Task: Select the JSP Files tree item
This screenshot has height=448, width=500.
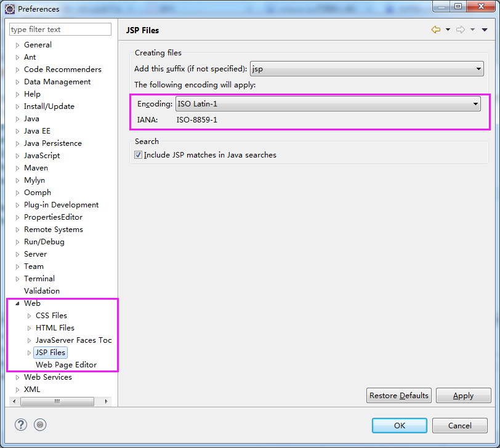Action: [50, 353]
